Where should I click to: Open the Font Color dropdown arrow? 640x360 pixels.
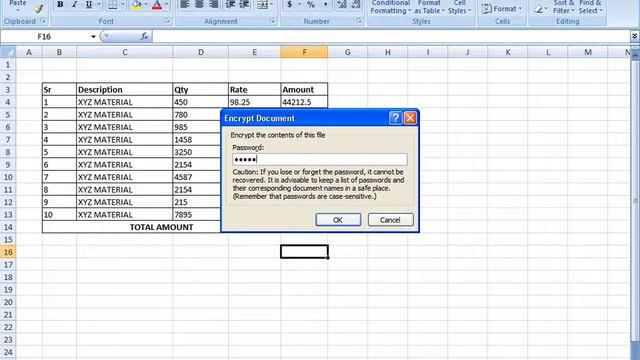(167, 4)
